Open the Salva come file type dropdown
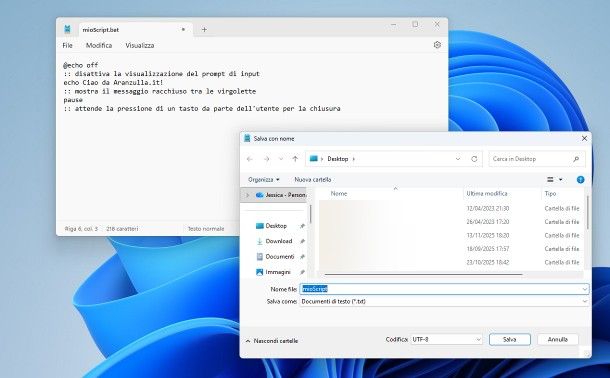The image size is (610, 378). coord(444,301)
